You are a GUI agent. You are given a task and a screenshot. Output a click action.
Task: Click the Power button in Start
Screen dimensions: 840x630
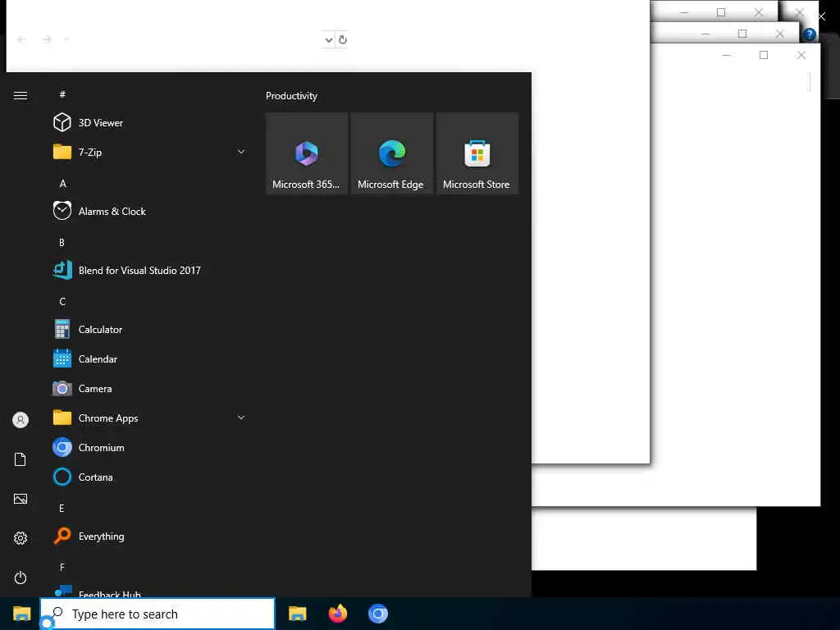tap(21, 577)
